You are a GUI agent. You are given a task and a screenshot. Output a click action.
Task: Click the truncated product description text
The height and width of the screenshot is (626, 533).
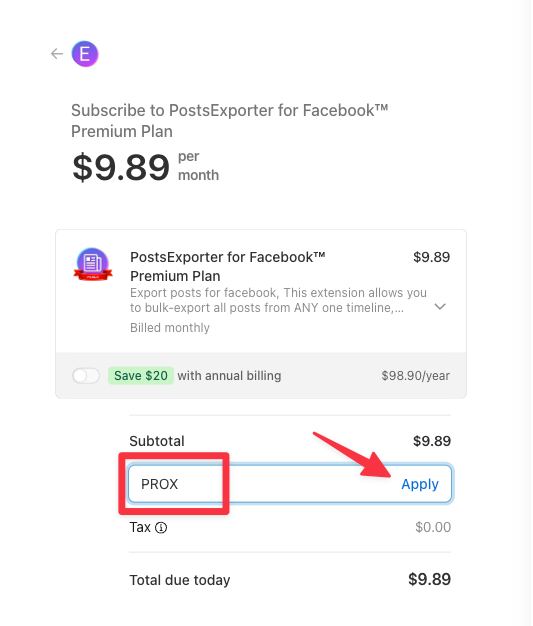coord(278,300)
